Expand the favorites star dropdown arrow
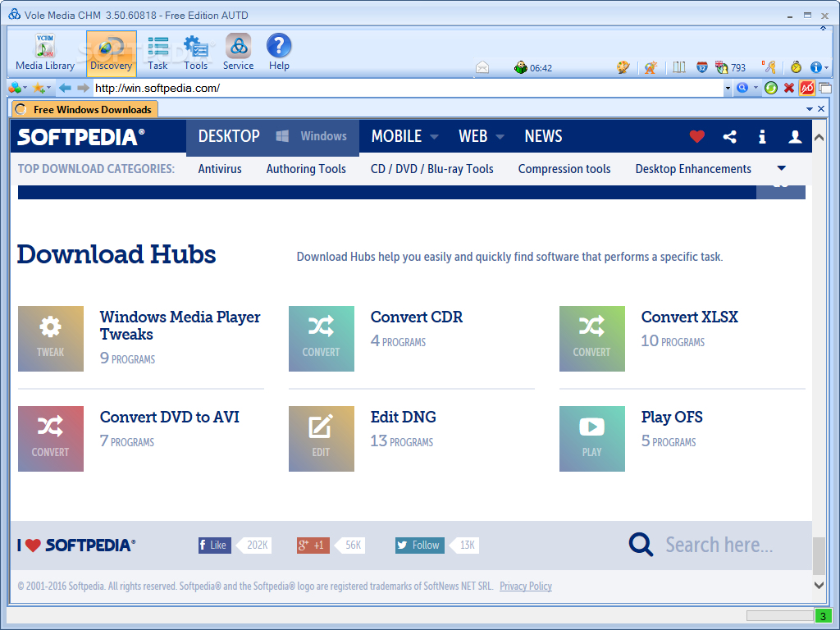 tap(48, 88)
